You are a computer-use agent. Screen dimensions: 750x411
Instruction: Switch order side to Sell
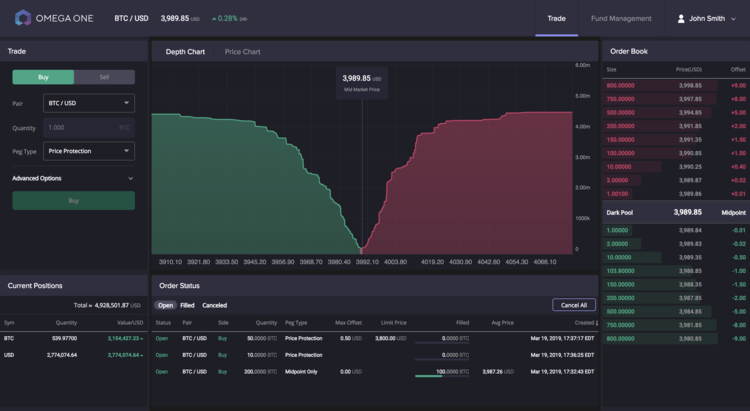104,77
